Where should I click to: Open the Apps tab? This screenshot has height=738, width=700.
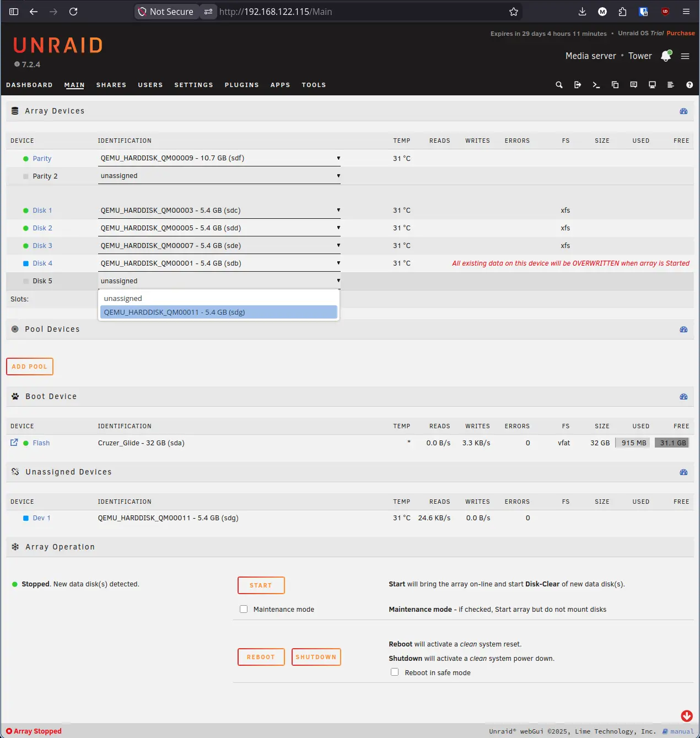[280, 85]
